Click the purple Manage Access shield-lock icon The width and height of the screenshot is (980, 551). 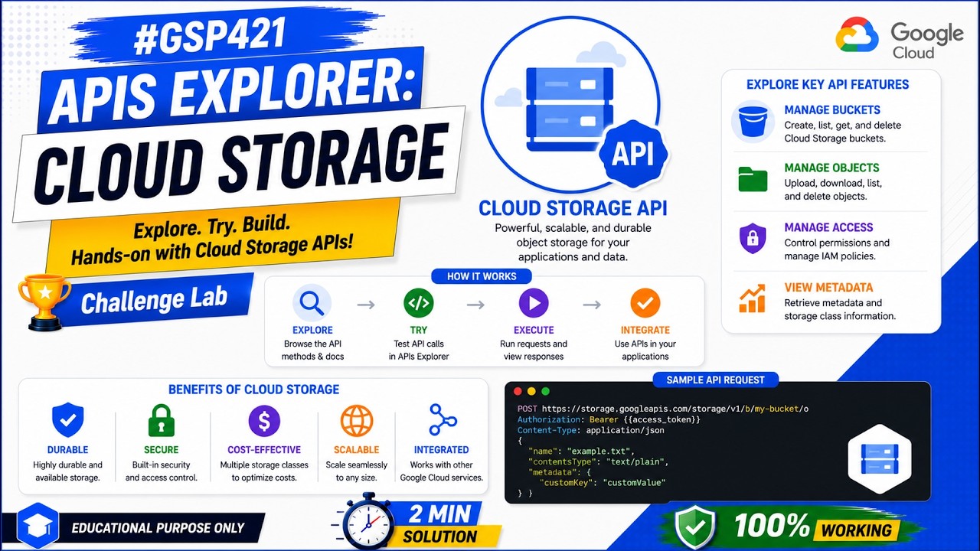pos(753,238)
